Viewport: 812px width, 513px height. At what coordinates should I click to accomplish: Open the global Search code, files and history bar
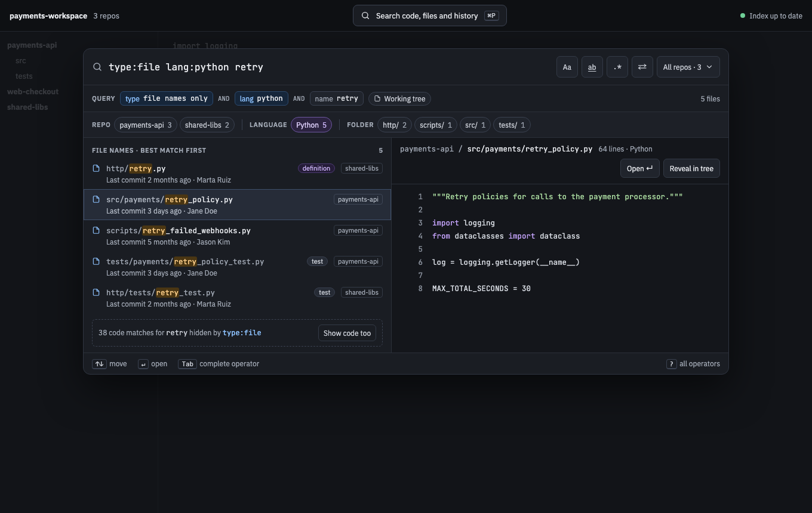coord(430,16)
